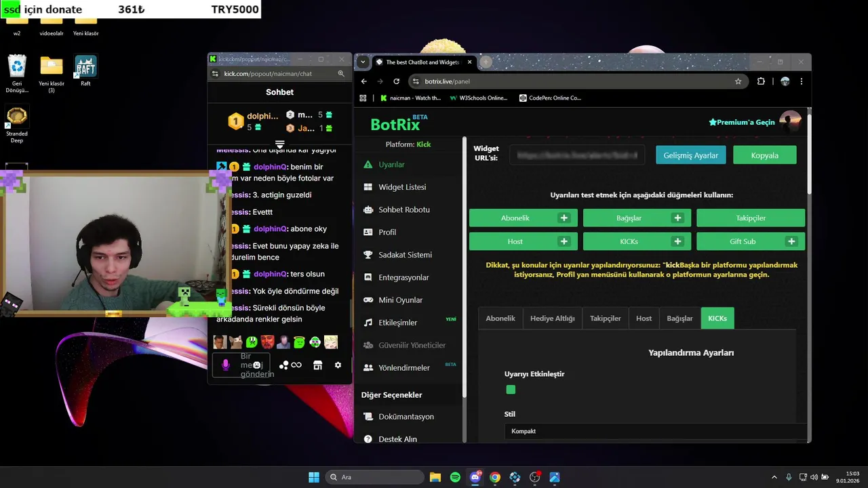The image size is (868, 488).
Task: Switch to the Bağışlar settings tab
Action: click(679, 319)
